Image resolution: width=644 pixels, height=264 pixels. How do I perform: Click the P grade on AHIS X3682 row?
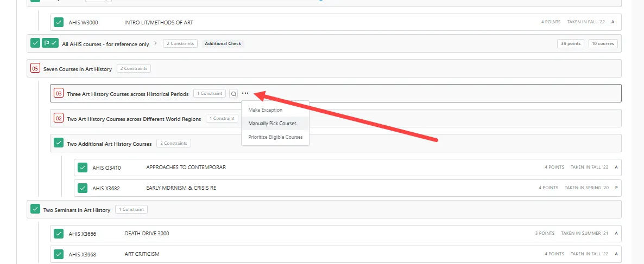(x=616, y=188)
